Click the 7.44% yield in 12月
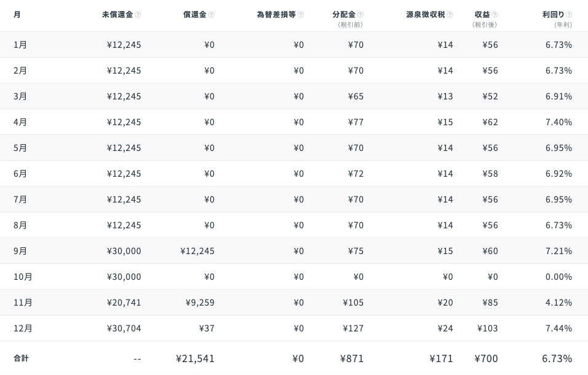Image resolution: width=588 pixels, height=375 pixels. click(x=559, y=328)
